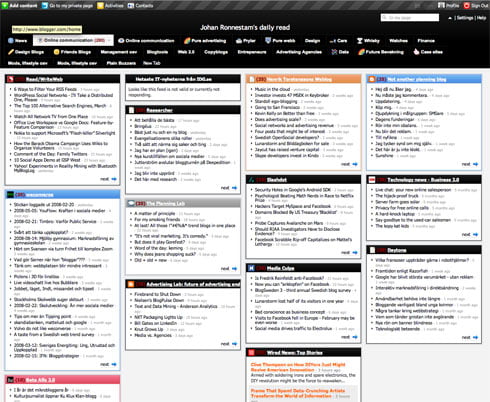Open the New Tab tab
This screenshot has height=402, width=490.
coord(152,63)
